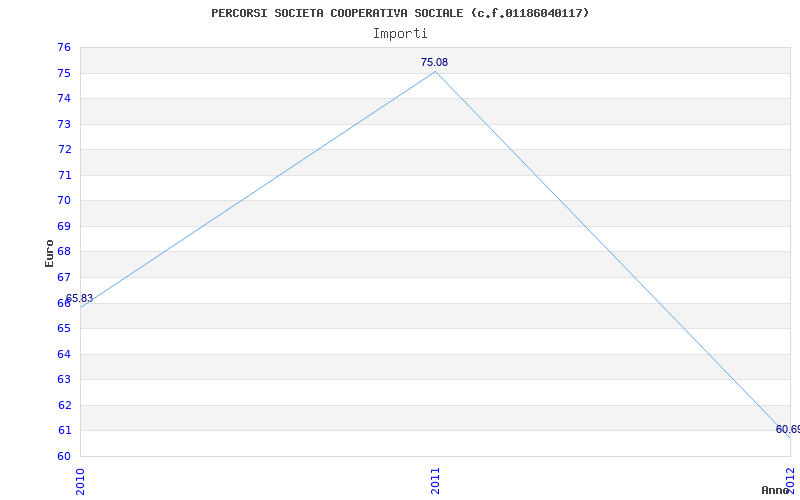
Task: Click the y-axis value 70
Action: click(x=64, y=201)
